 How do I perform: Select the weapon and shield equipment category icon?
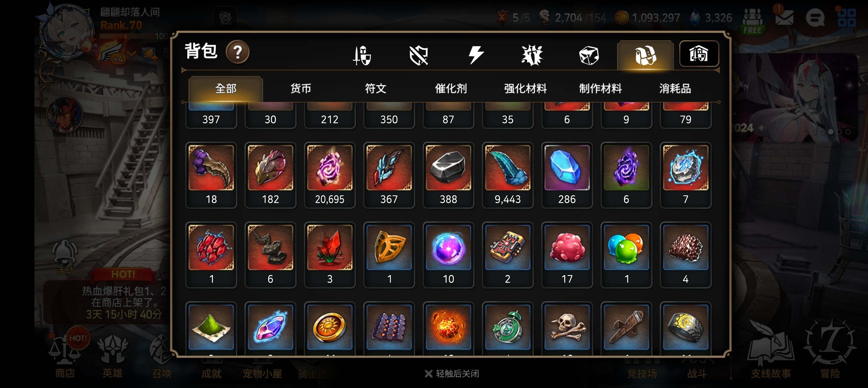(x=362, y=55)
